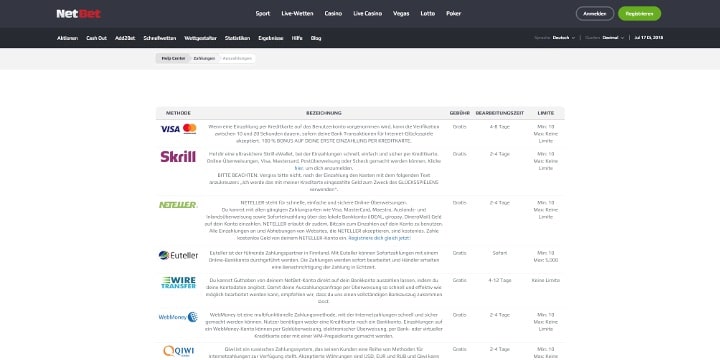The height and width of the screenshot is (360, 720).
Task: Click 'Keine Limite' in Wire Transfer row
Action: tap(546, 280)
